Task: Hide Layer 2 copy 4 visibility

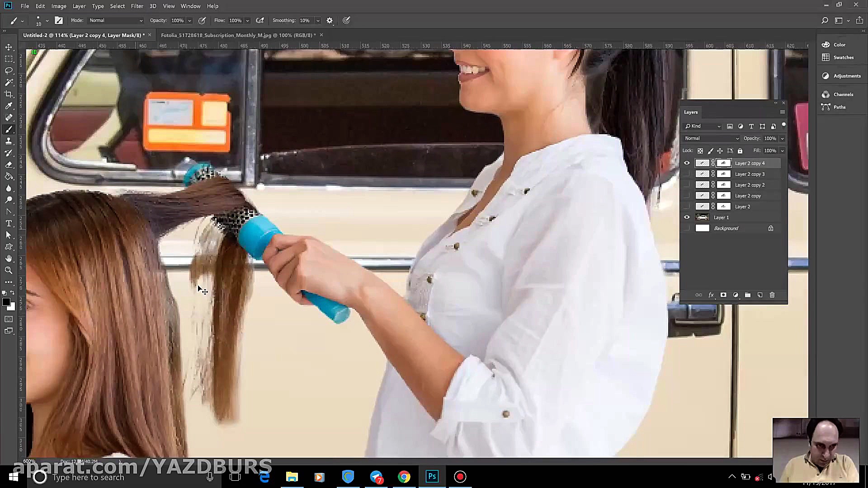Action: click(x=687, y=163)
